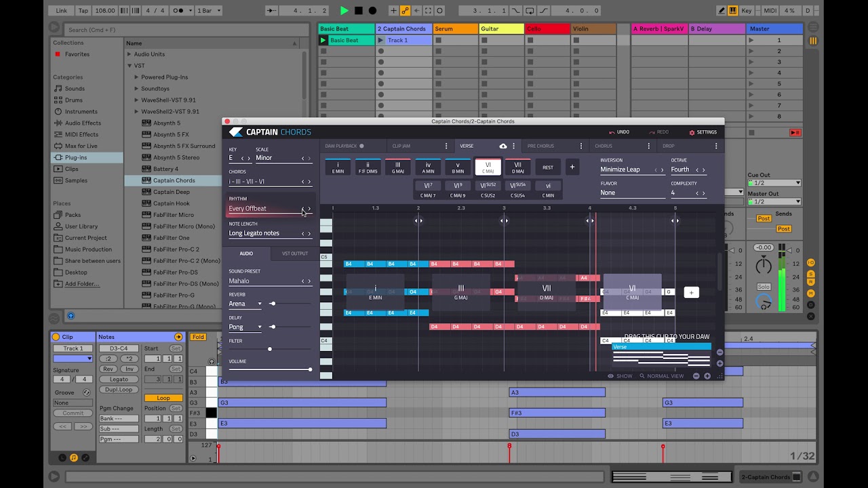The height and width of the screenshot is (488, 868).
Task: Click next arrow for Note Length
Action: [x=310, y=233]
